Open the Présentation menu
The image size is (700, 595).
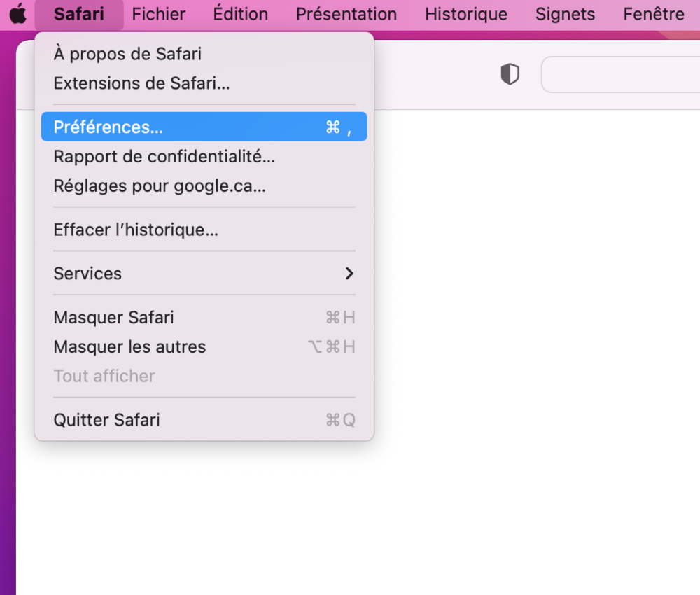(x=346, y=14)
